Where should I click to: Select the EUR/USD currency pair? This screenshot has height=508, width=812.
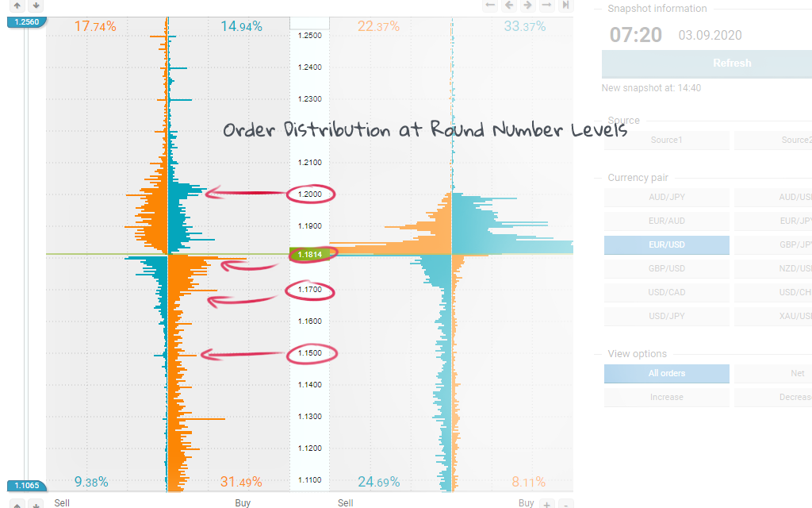(x=666, y=244)
